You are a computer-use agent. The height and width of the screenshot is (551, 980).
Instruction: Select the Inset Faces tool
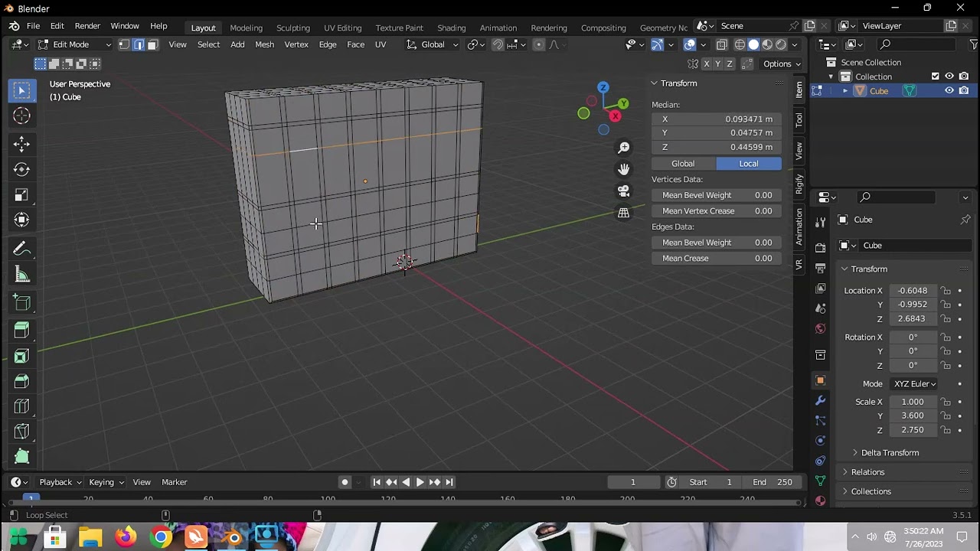click(x=21, y=356)
